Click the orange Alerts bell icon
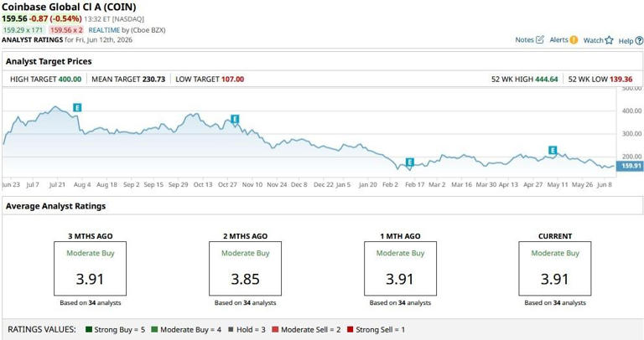 pyautogui.click(x=574, y=40)
